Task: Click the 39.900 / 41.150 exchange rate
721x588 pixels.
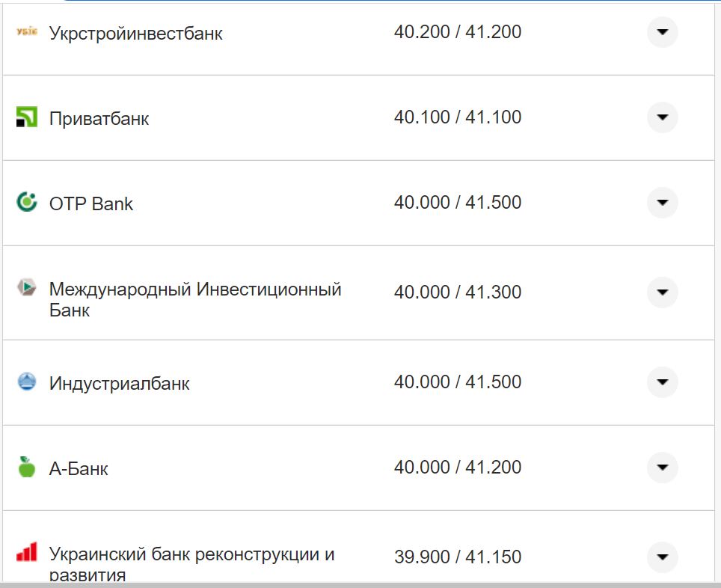Action: coord(459,557)
